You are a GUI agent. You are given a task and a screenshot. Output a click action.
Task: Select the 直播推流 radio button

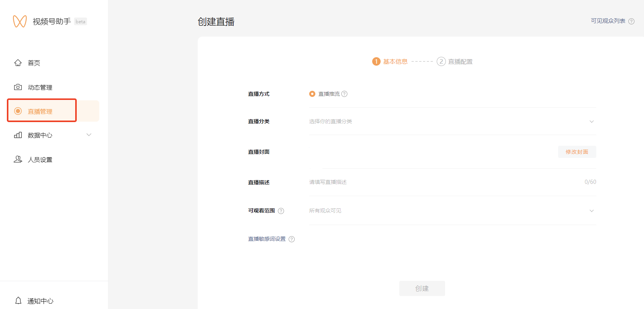click(312, 94)
